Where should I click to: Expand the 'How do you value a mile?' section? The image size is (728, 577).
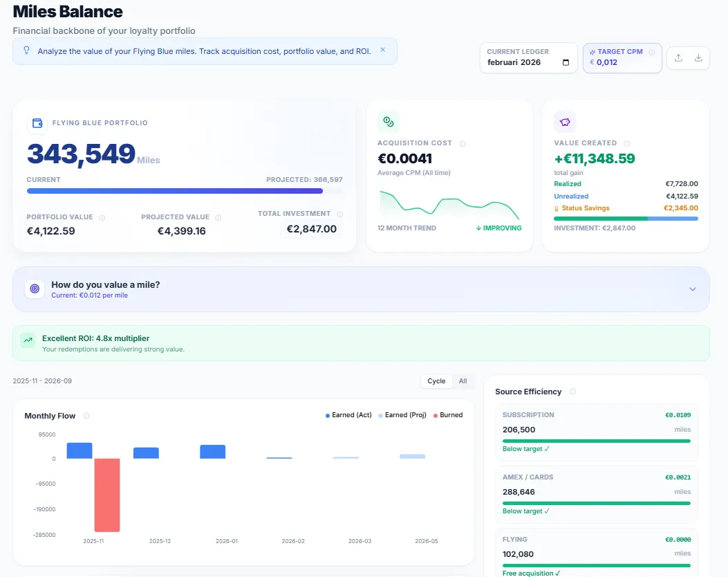point(692,288)
